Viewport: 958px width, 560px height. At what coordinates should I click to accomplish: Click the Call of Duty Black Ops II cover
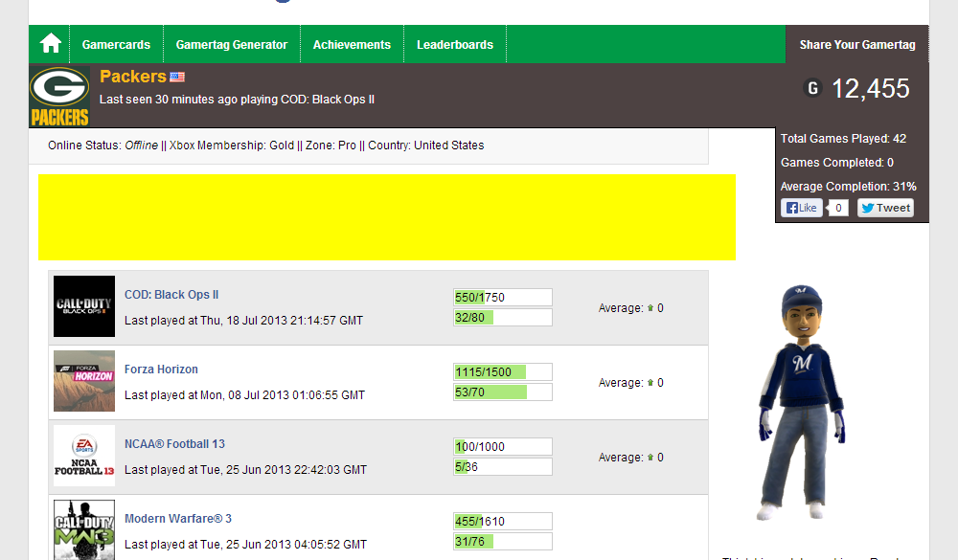84,306
